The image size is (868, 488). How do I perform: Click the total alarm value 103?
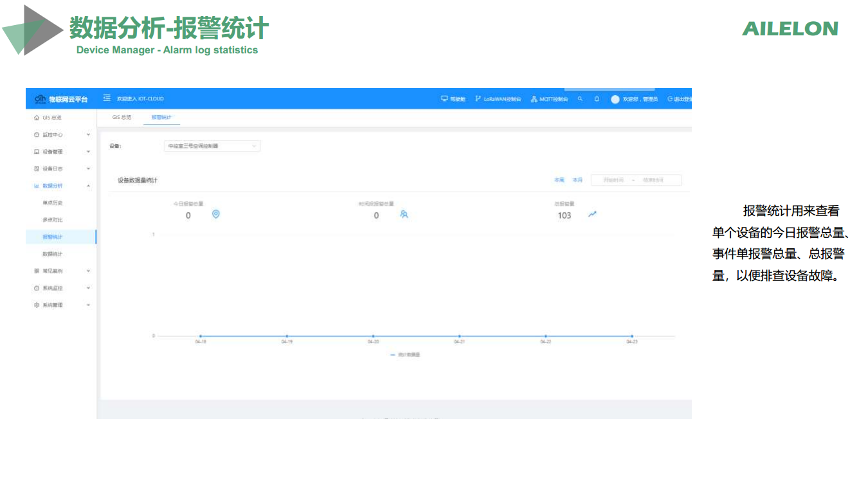[x=565, y=215]
